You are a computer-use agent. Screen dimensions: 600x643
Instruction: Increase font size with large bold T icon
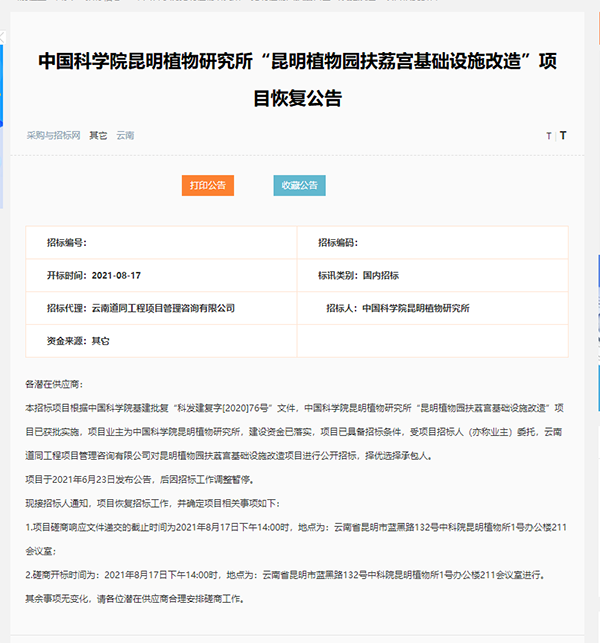tap(563, 136)
